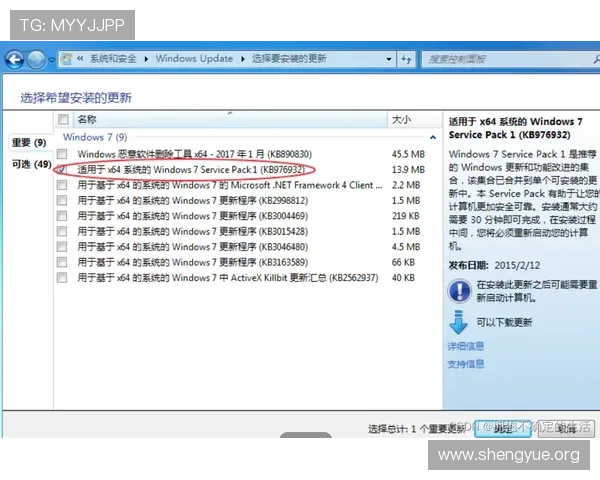
Task: Check the KB890830 malicious software tool checkbox
Action: 62,154
